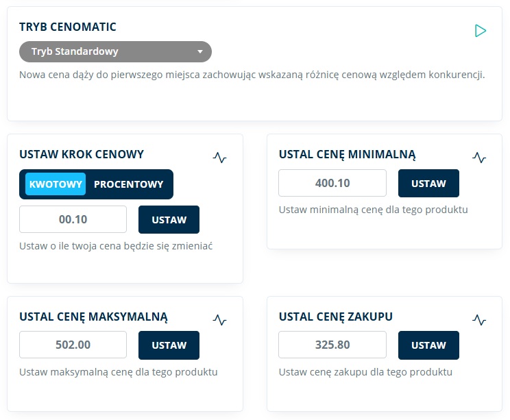Confirm maximum price with Ustaw button
510x420 pixels.
(x=169, y=345)
